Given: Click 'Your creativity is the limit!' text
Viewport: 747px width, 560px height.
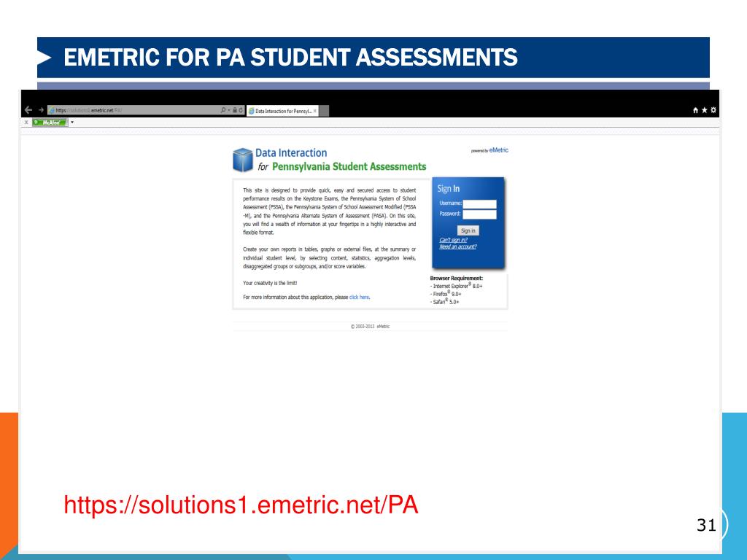Looking at the screenshot, I should 270,283.
